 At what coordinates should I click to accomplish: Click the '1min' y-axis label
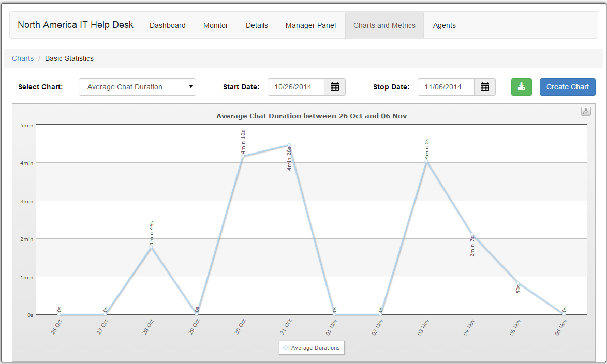[x=27, y=277]
